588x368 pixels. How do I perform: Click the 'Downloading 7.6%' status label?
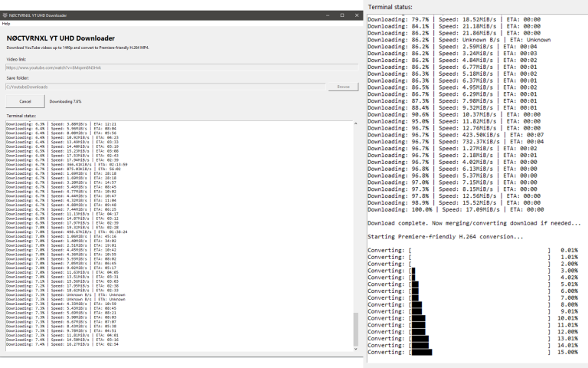coord(65,101)
